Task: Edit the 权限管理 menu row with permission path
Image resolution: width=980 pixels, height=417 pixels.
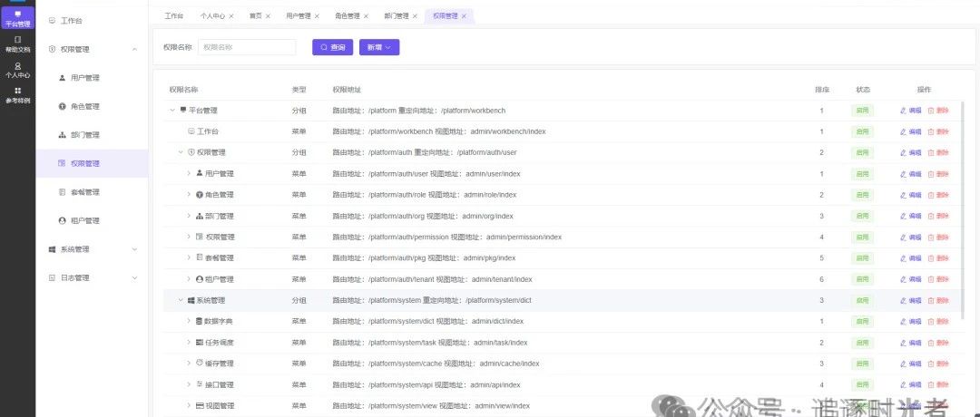Action: [x=911, y=238]
